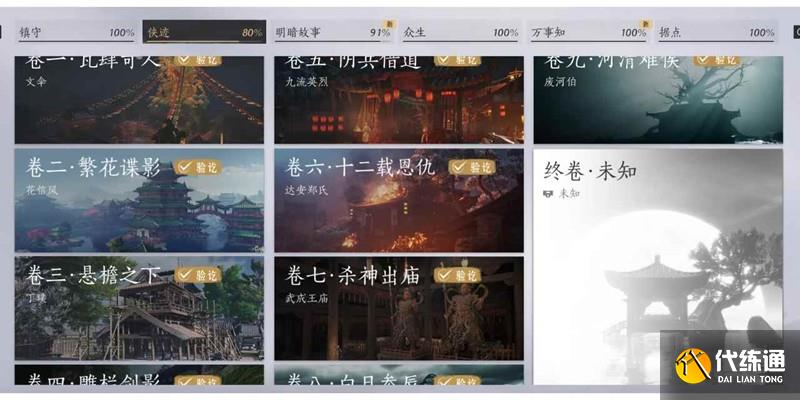Image resolution: width=800 pixels, height=400 pixels.
Task: Open the 卷四·雕栏剑影 card
Action: coord(139,374)
